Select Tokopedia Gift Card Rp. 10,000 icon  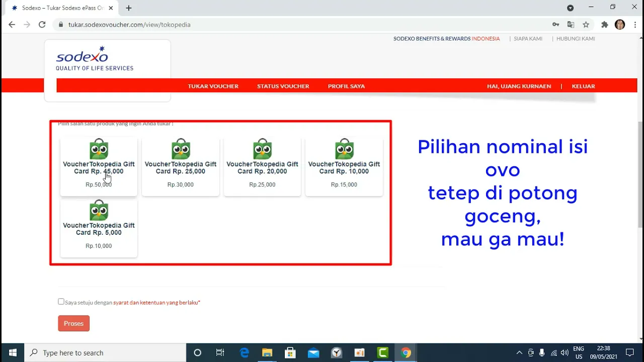[x=344, y=149]
